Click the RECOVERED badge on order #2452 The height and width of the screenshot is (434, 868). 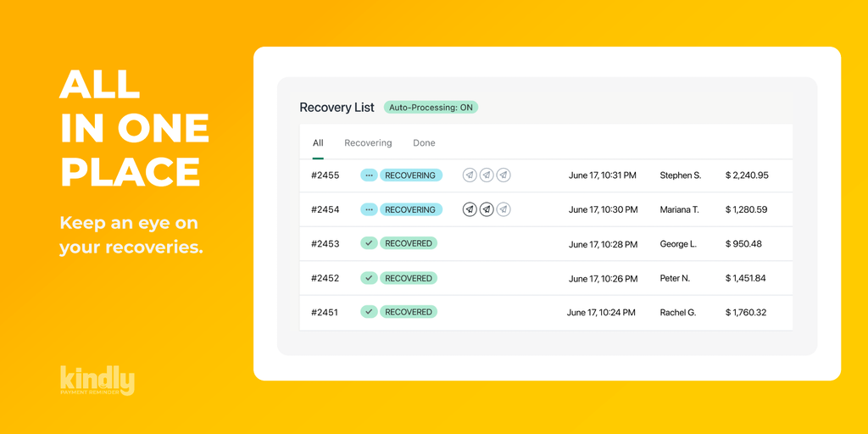(x=409, y=278)
